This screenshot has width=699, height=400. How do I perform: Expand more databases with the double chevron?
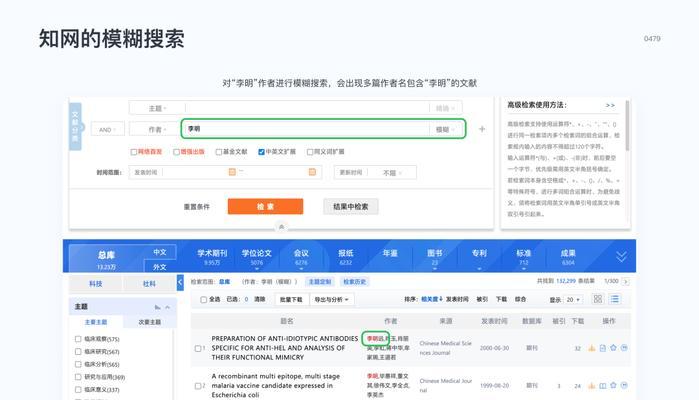tap(621, 256)
